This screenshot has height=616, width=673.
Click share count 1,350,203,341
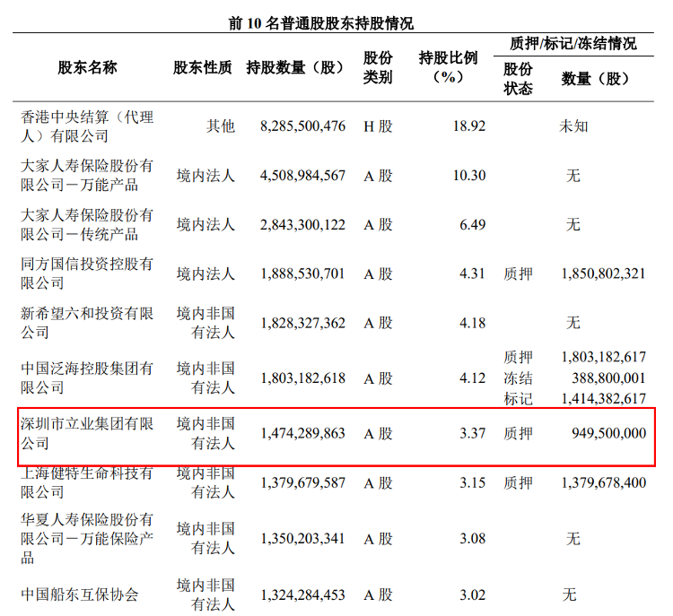(302, 538)
